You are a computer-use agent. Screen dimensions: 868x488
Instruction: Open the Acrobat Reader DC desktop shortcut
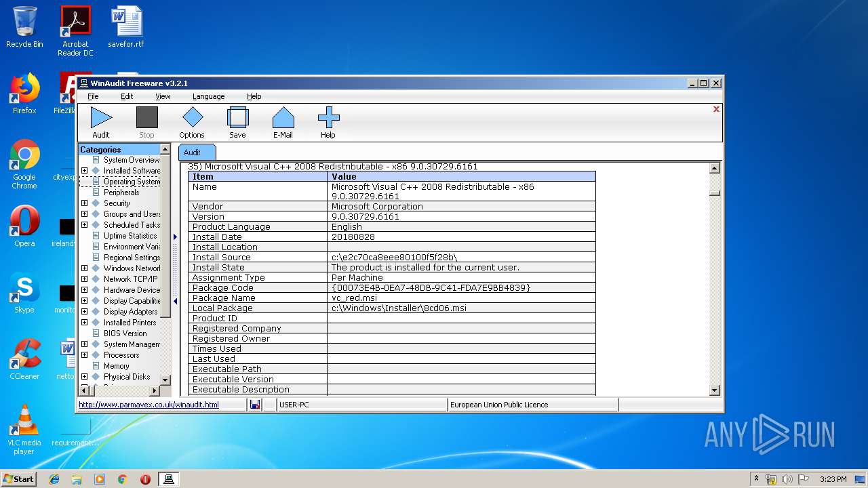coord(75,31)
